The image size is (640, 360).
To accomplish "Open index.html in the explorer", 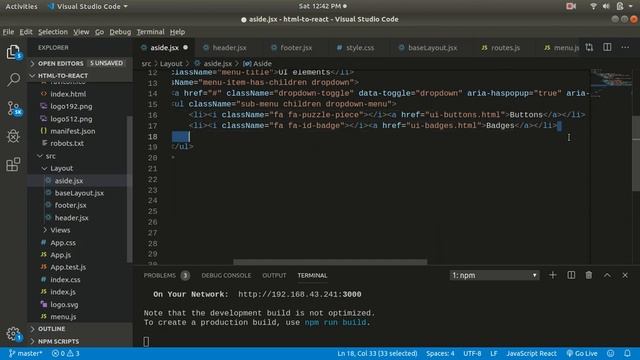I will (x=68, y=94).
